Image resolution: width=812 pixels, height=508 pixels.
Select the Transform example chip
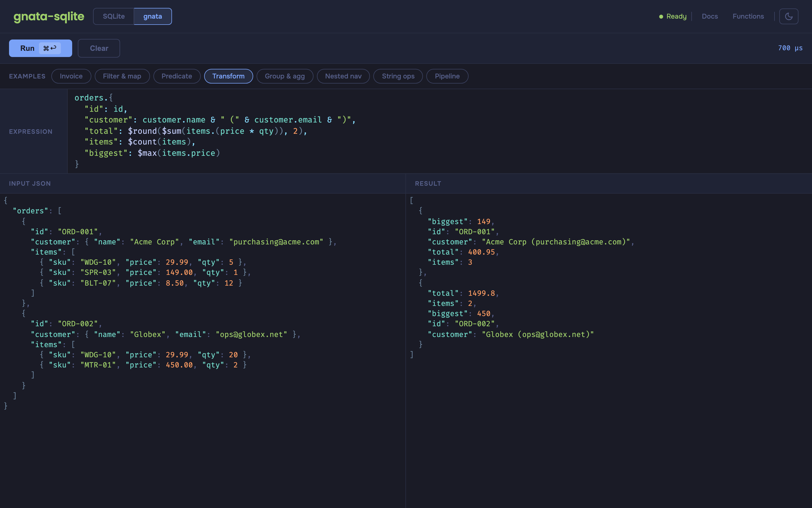pyautogui.click(x=228, y=76)
